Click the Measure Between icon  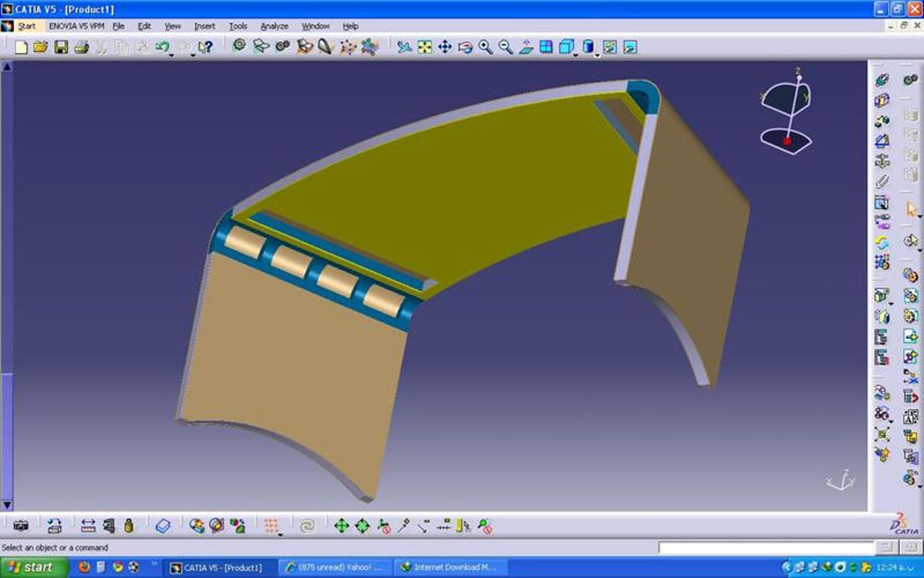pyautogui.click(x=88, y=526)
